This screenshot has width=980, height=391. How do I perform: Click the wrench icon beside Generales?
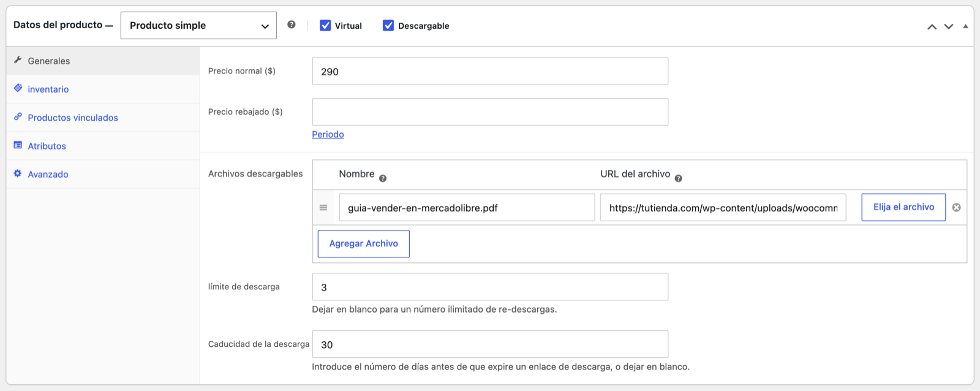pos(18,60)
